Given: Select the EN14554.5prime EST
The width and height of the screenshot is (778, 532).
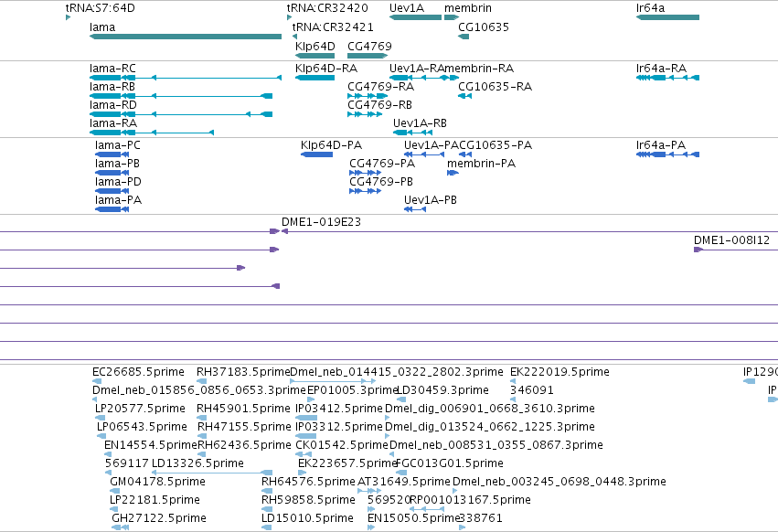Looking at the screenshot, I should (x=151, y=446).
